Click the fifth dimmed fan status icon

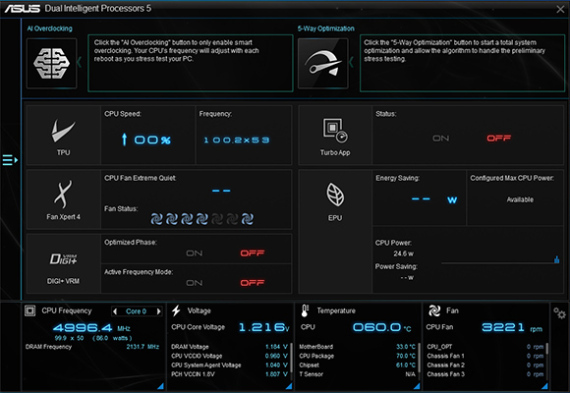tap(217, 219)
